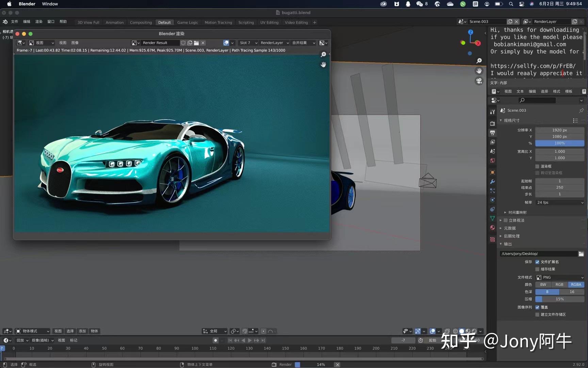The height and width of the screenshot is (368, 588).
Task: Click the fake user shield icon beside Render Result
Action: [183, 43]
